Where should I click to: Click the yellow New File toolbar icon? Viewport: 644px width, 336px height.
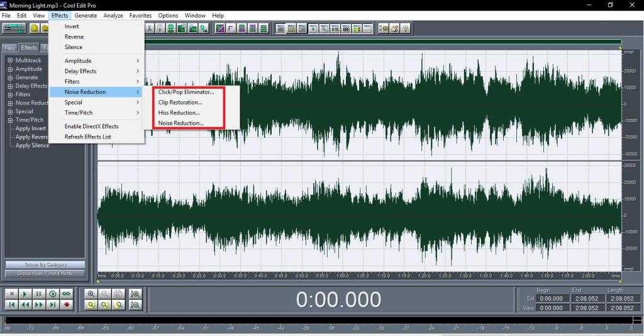pyautogui.click(x=35, y=28)
